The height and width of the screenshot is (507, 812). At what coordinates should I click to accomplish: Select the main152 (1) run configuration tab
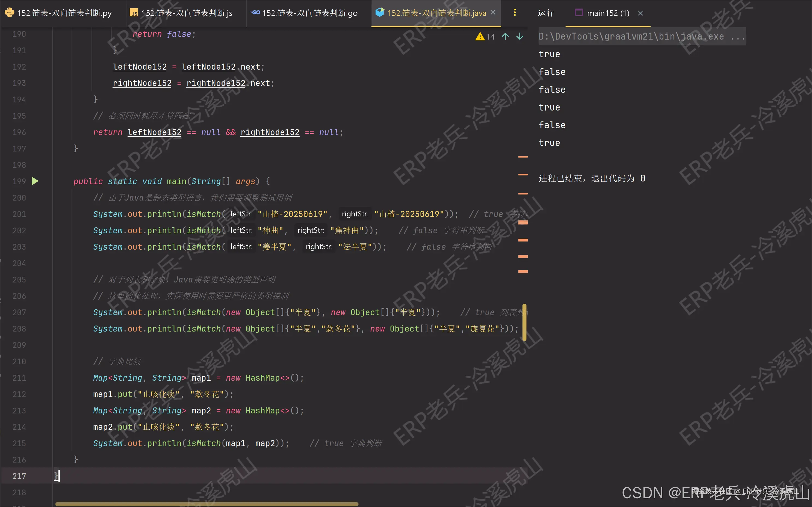[x=608, y=13]
